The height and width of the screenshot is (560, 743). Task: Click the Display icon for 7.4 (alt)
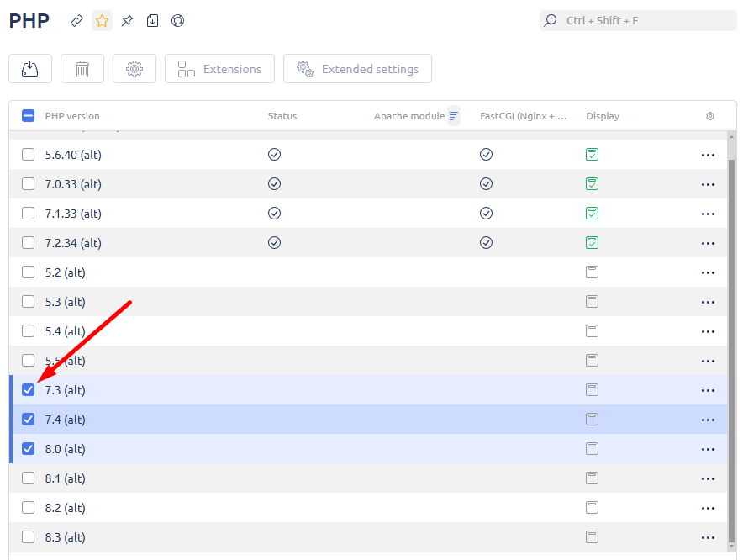click(x=592, y=420)
